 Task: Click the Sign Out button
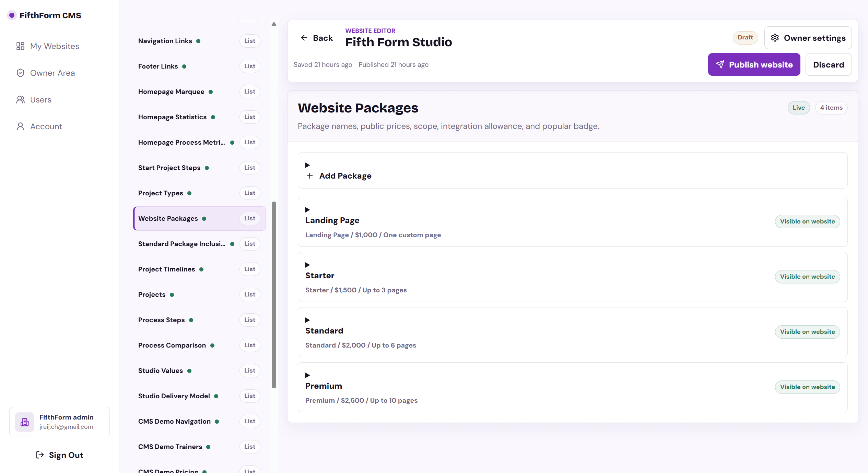pyautogui.click(x=59, y=455)
